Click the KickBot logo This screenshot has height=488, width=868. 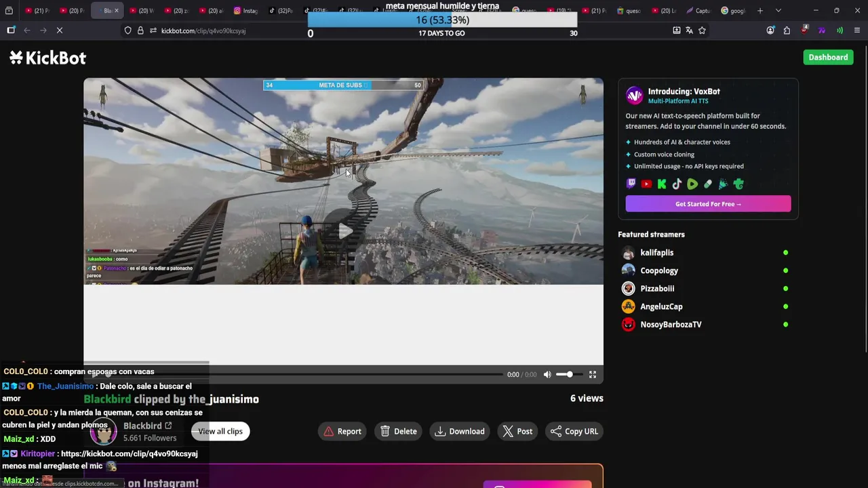[x=47, y=58]
